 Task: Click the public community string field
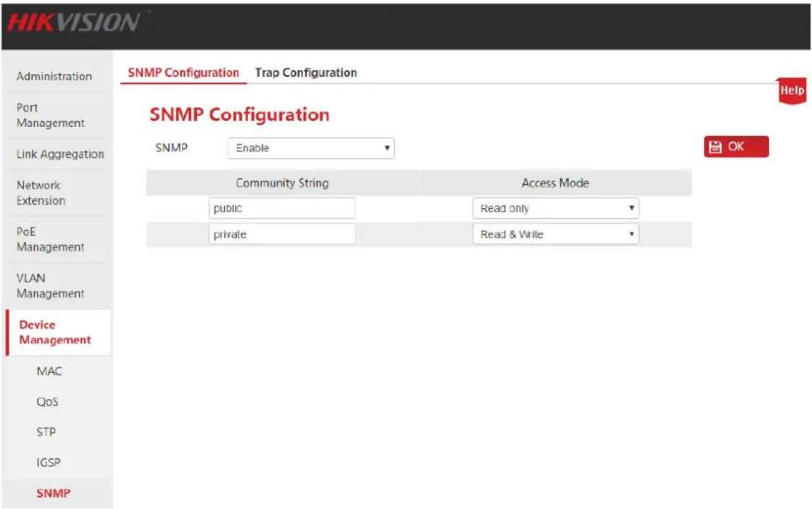click(x=282, y=209)
